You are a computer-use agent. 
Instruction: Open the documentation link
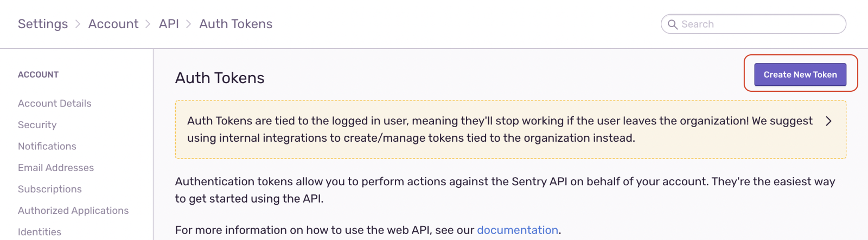pyautogui.click(x=518, y=230)
